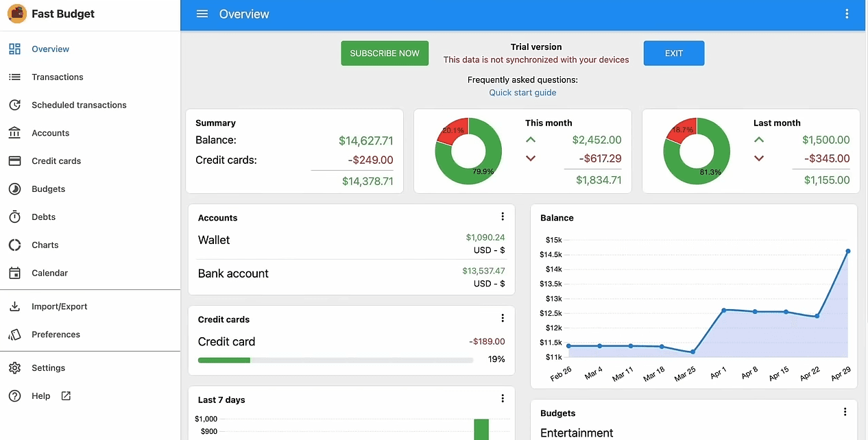Click the Debts timer icon
The height and width of the screenshot is (440, 868).
14,217
